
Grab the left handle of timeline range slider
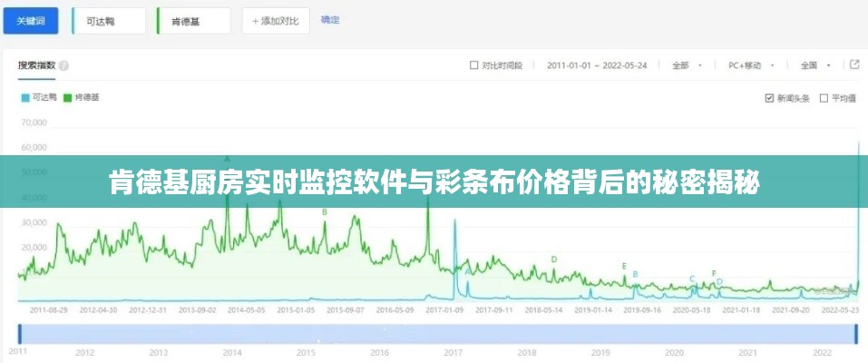[x=20, y=334]
